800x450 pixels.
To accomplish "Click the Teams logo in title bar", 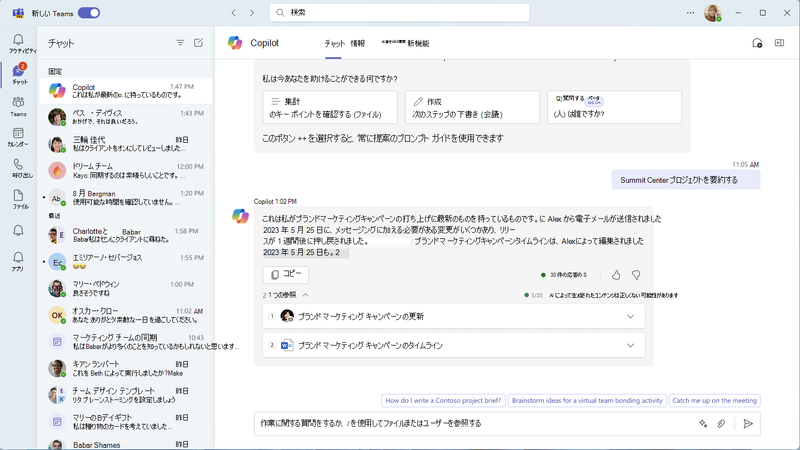I will pyautogui.click(x=18, y=13).
